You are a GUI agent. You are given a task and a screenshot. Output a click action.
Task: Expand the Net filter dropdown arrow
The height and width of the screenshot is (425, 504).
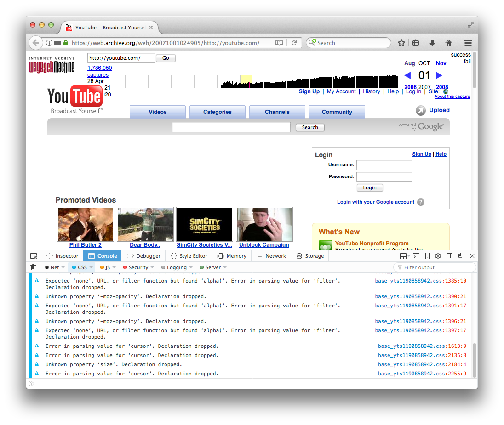[x=63, y=267]
